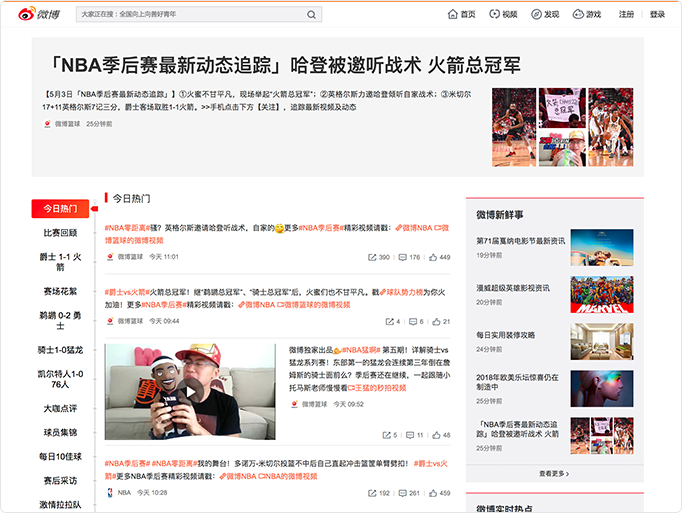
Task: Click like icon with 21 count
Action: [x=436, y=322]
